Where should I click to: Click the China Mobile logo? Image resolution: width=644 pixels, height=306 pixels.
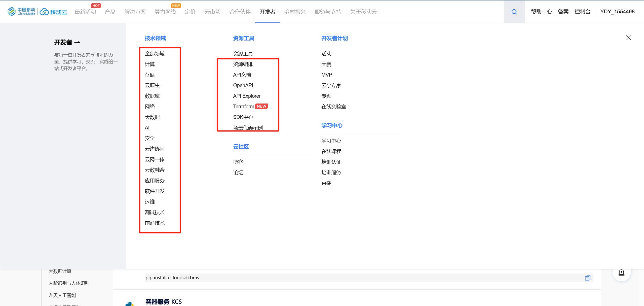21,11
